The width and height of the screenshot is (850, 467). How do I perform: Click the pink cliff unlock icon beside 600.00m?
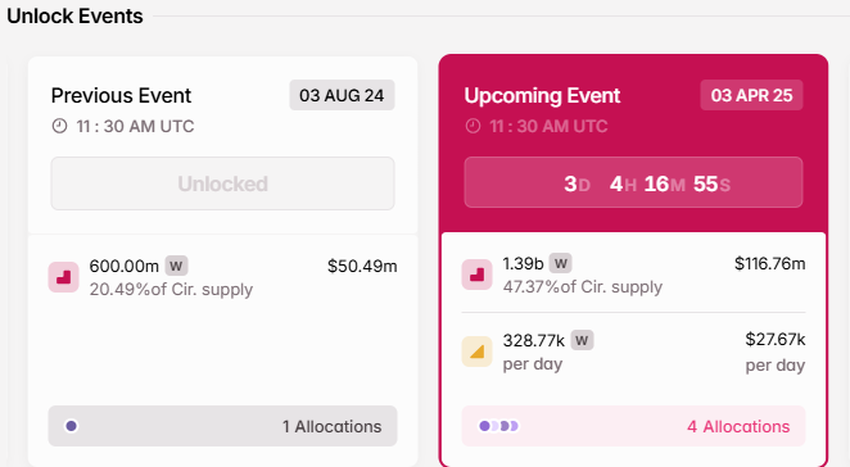pos(64,277)
